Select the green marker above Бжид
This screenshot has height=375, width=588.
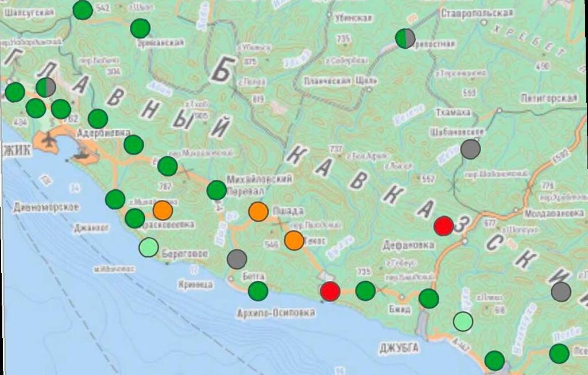click(428, 299)
